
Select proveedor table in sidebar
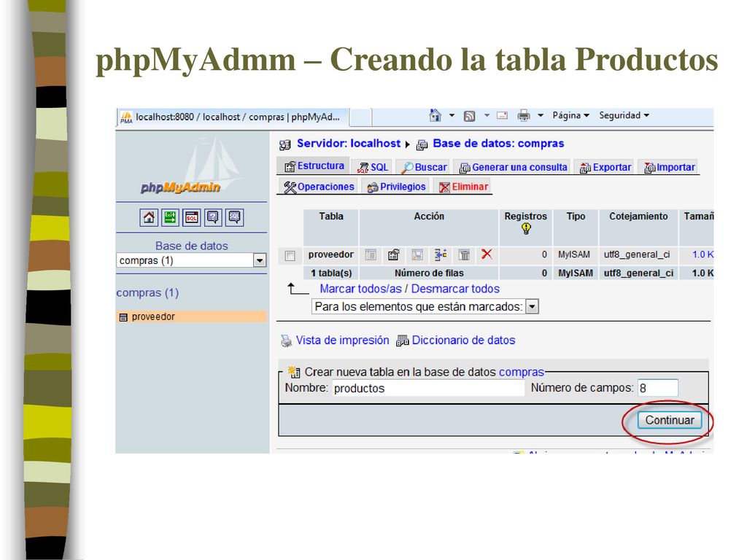(153, 316)
